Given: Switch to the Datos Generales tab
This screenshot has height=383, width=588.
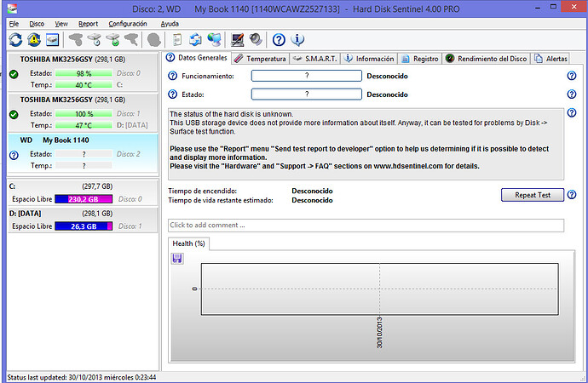Looking at the screenshot, I should (197, 58).
